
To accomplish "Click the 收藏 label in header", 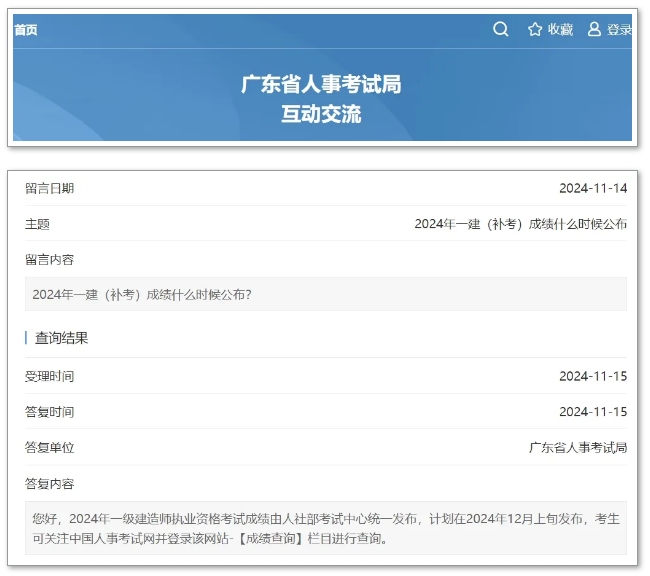I will point(560,29).
